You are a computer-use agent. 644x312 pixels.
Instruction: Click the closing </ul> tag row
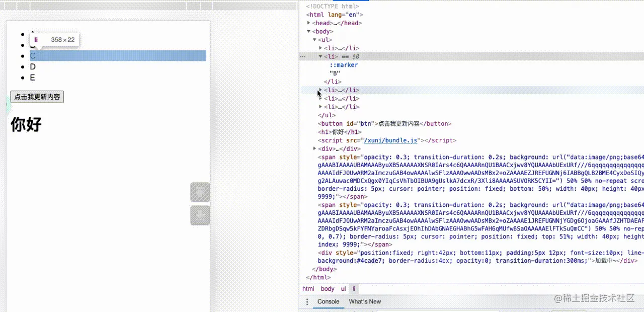(327, 115)
